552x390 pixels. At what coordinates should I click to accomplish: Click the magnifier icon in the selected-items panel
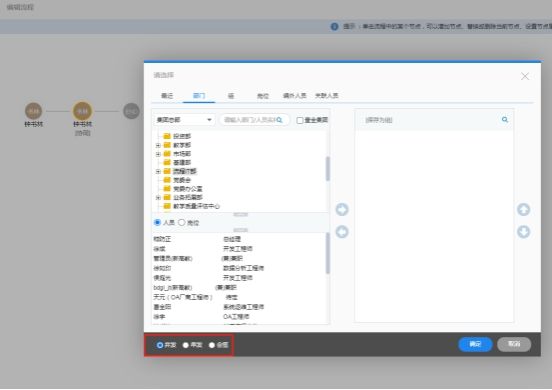click(505, 120)
